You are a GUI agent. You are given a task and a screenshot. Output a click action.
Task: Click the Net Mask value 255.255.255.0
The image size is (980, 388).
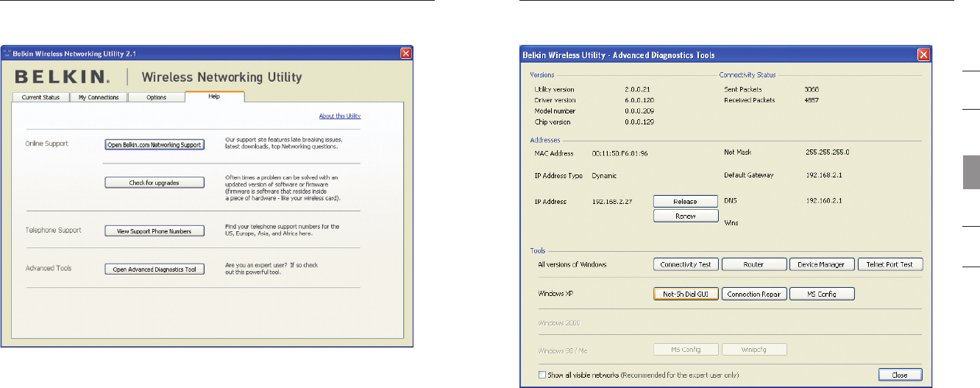(x=828, y=152)
